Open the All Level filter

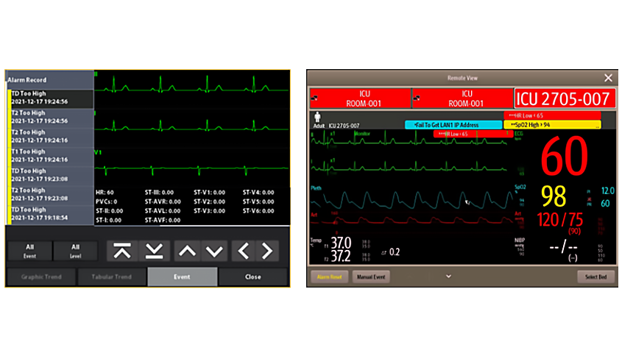[76, 251]
